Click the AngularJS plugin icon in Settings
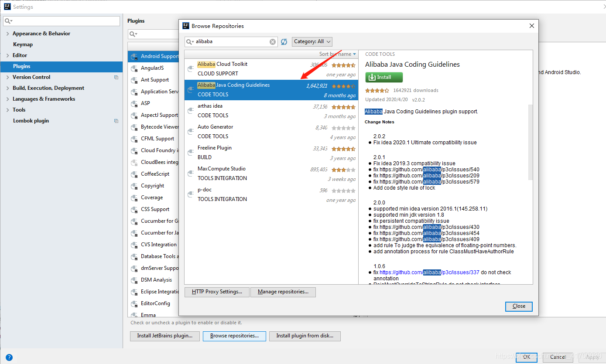The width and height of the screenshot is (606, 364). point(134,68)
